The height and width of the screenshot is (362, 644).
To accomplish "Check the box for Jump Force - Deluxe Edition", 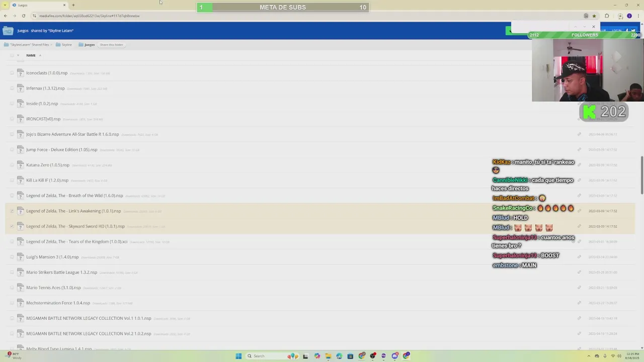I will click(12, 150).
